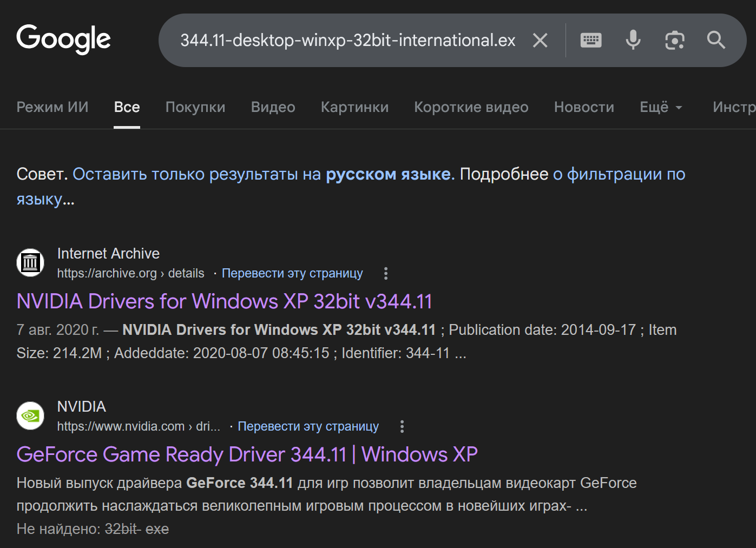Open more options for NVIDIA result

click(x=402, y=426)
